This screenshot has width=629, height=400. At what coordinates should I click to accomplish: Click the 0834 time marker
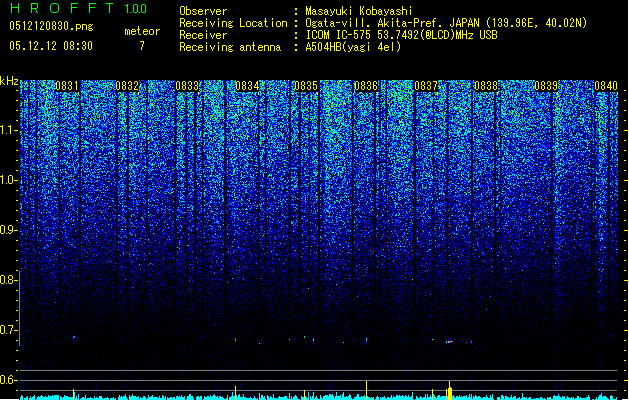click(247, 86)
